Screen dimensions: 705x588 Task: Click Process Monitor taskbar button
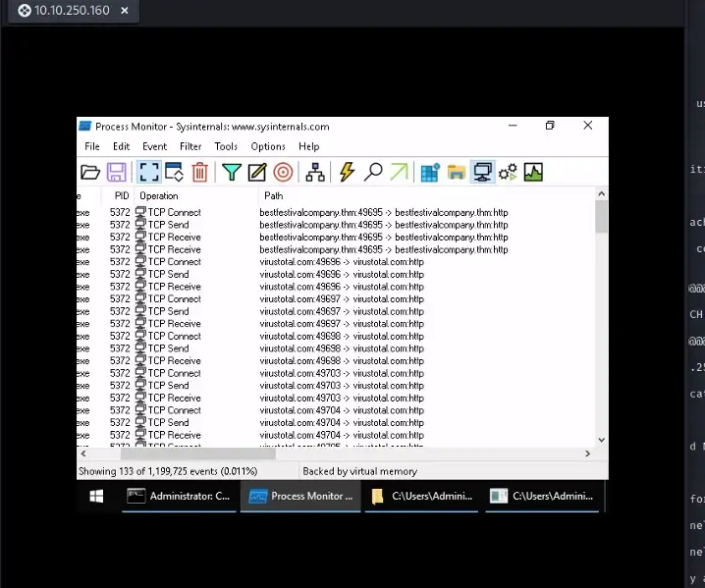300,497
